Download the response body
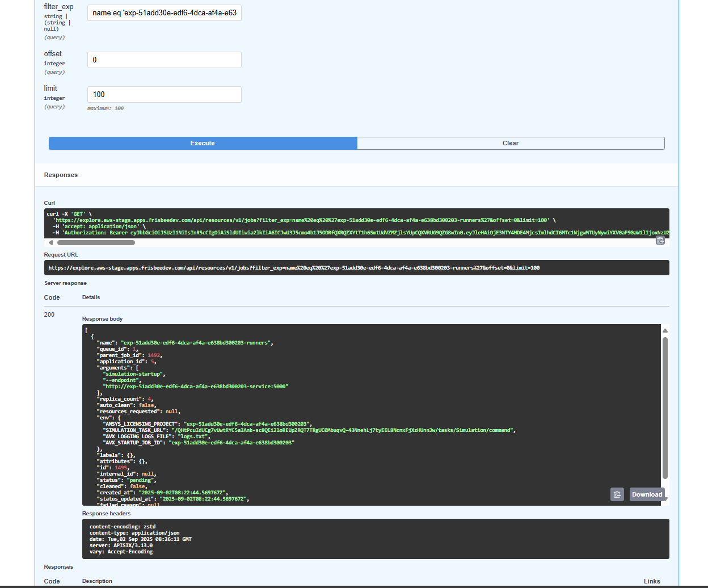The image size is (708, 588). tap(647, 494)
